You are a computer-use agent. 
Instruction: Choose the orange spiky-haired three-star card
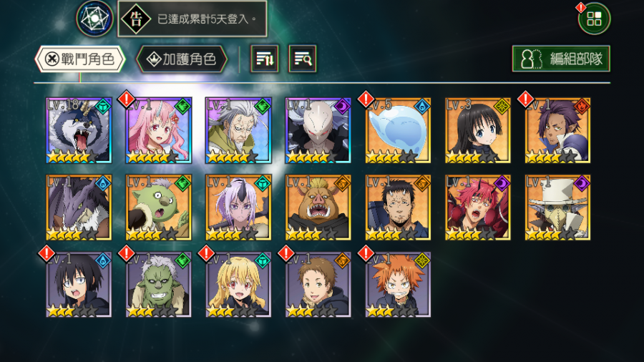tap(398, 285)
